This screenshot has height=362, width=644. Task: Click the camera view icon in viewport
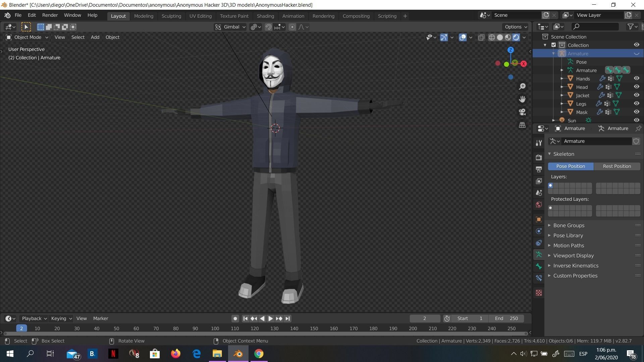tap(522, 112)
